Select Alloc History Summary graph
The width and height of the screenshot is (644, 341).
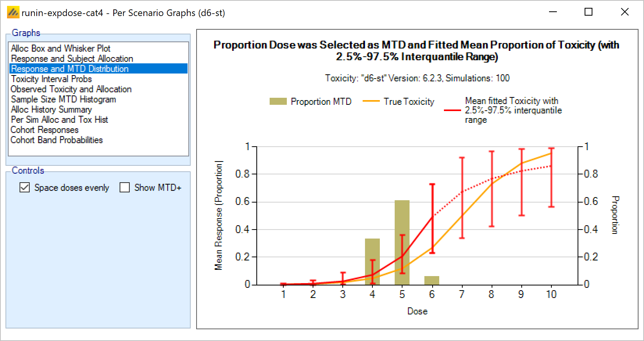point(51,109)
